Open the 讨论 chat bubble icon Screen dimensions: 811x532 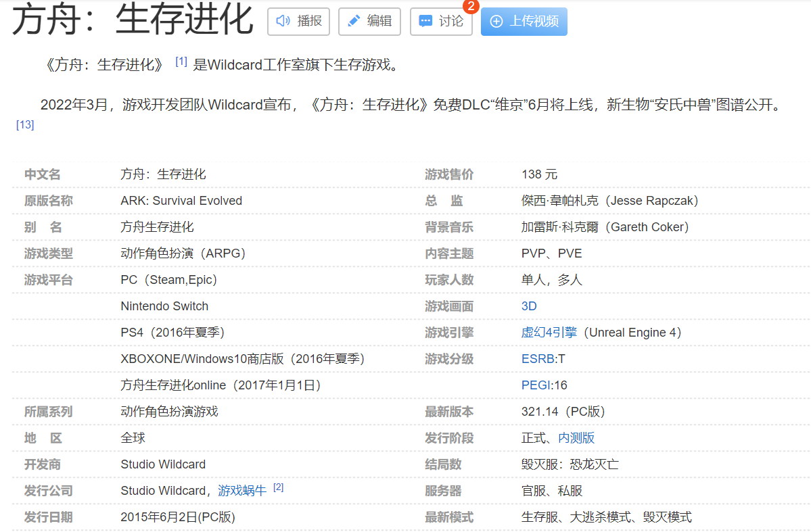point(425,22)
